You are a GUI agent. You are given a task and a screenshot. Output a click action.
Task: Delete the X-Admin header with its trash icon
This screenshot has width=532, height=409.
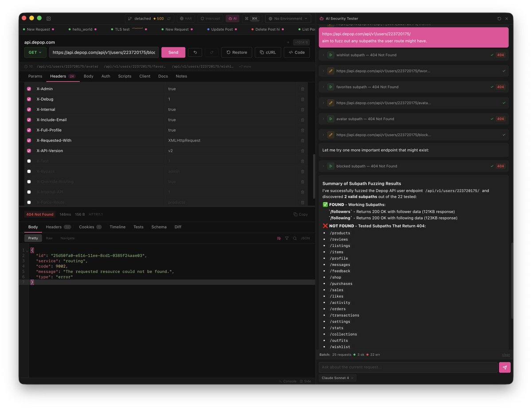tap(302, 89)
